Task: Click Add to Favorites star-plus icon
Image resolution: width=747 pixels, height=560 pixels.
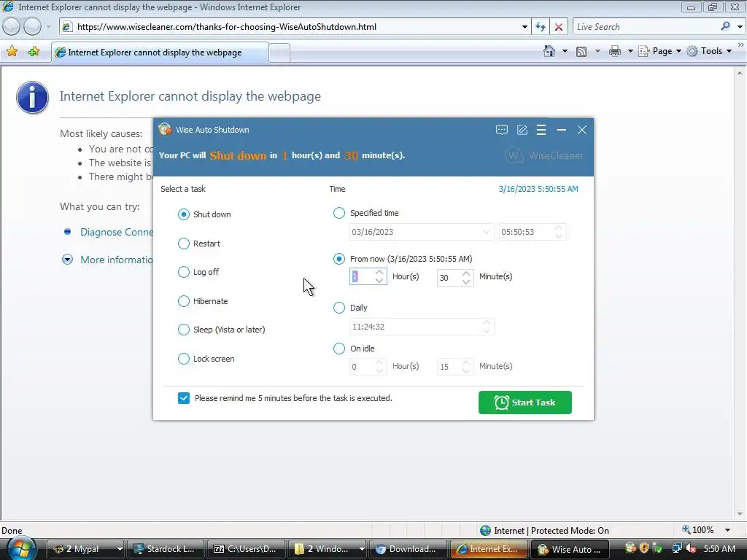Action: 34,52
